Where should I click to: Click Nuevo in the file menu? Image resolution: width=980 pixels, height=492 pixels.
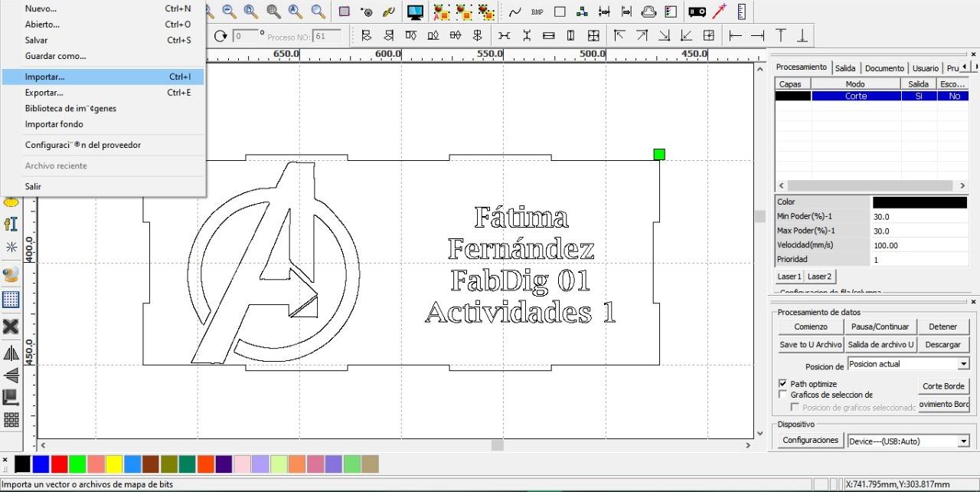(103, 8)
